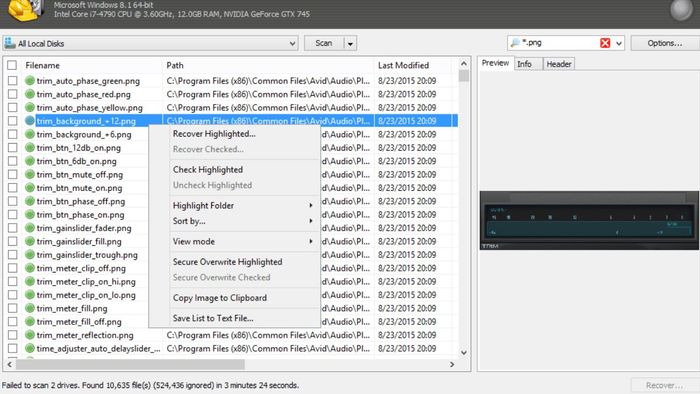700x394 pixels.
Task: Check the box for trim_btn_mute_off.png
Action: tap(12, 174)
